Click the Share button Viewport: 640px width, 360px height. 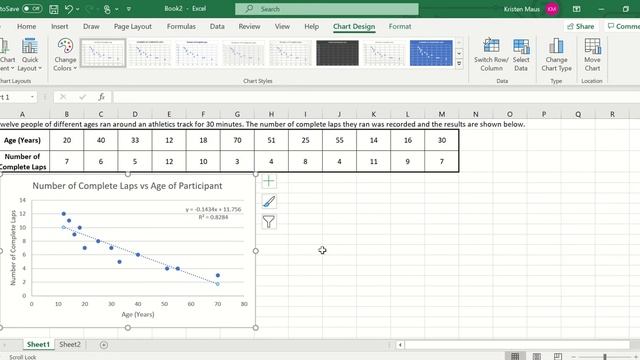(580, 27)
